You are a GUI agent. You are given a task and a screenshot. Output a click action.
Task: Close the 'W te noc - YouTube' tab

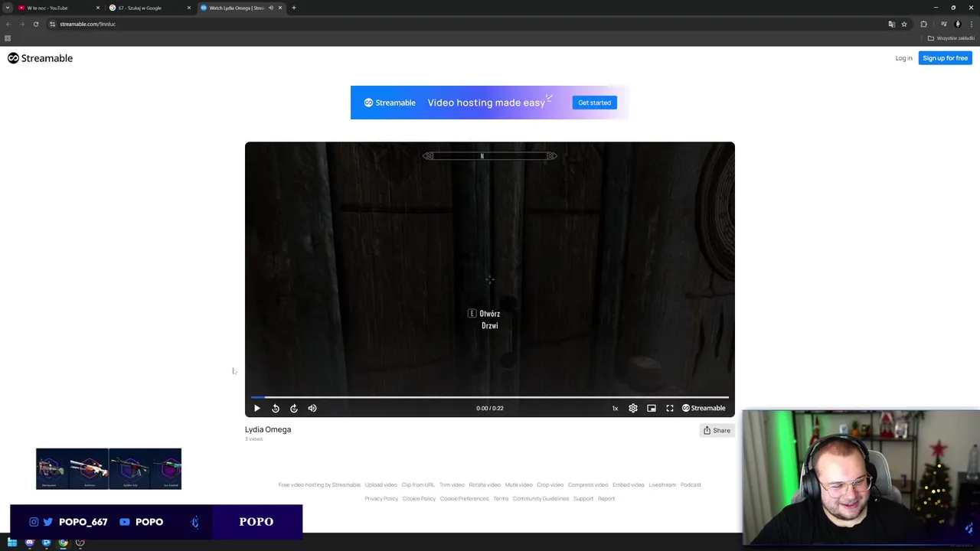click(98, 8)
